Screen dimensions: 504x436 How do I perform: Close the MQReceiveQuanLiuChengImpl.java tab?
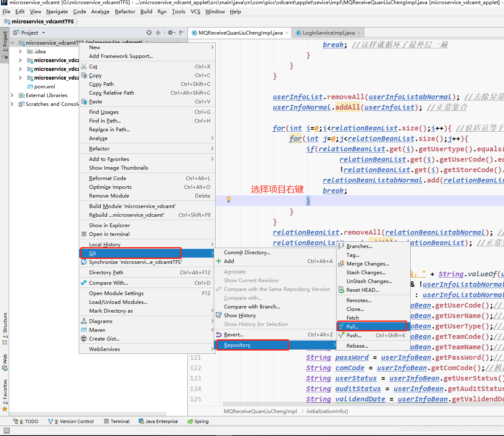[287, 33]
